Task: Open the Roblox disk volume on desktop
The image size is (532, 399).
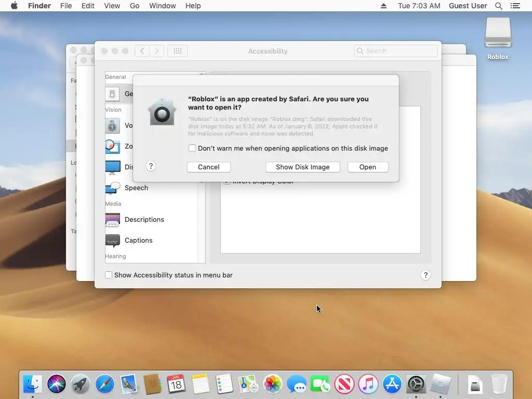Action: pyautogui.click(x=498, y=38)
